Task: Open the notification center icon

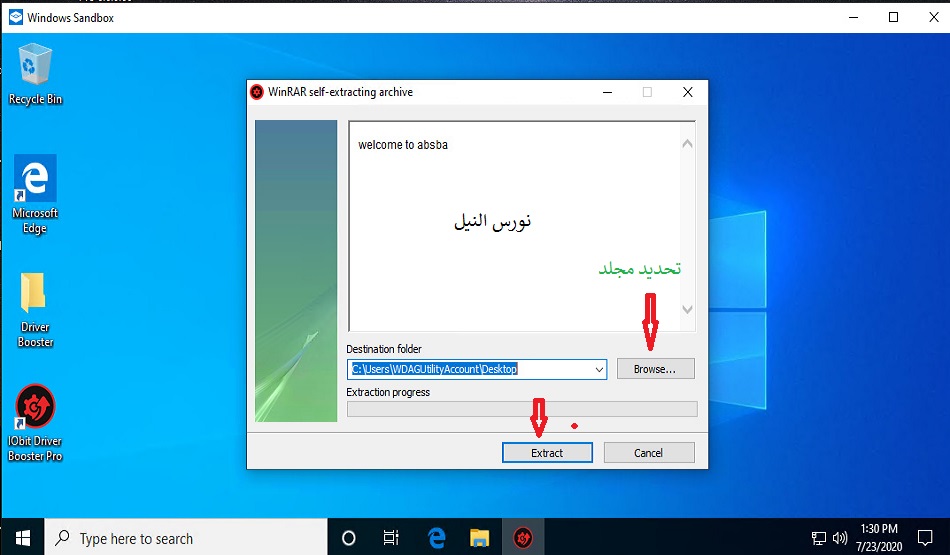Action: (x=924, y=538)
